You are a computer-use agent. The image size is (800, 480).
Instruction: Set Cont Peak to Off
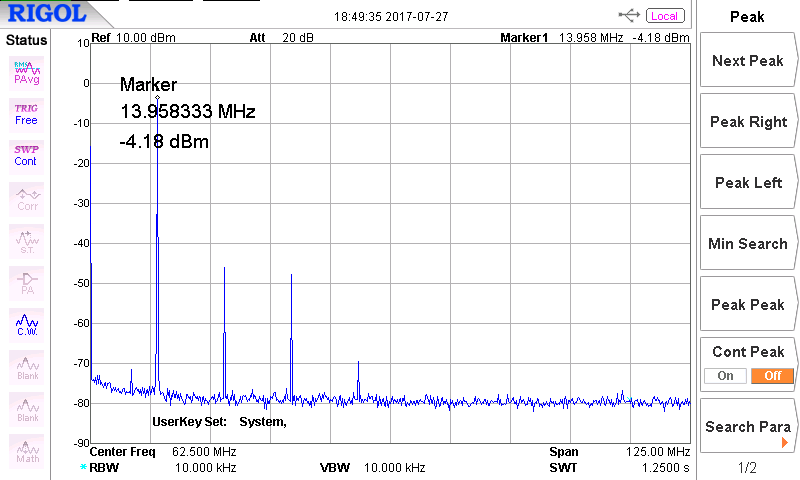[x=772, y=376]
